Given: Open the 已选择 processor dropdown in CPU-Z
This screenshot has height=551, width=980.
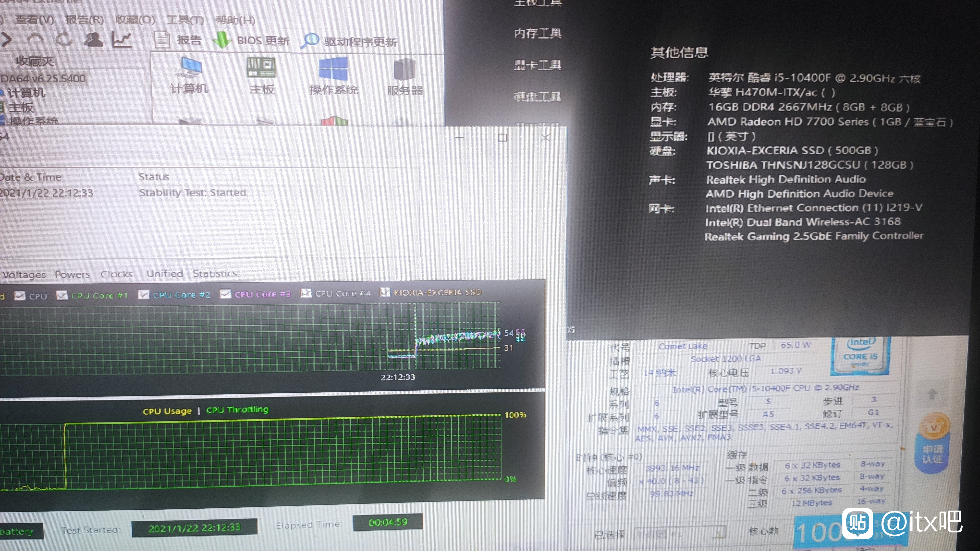Looking at the screenshot, I should pyautogui.click(x=679, y=534).
